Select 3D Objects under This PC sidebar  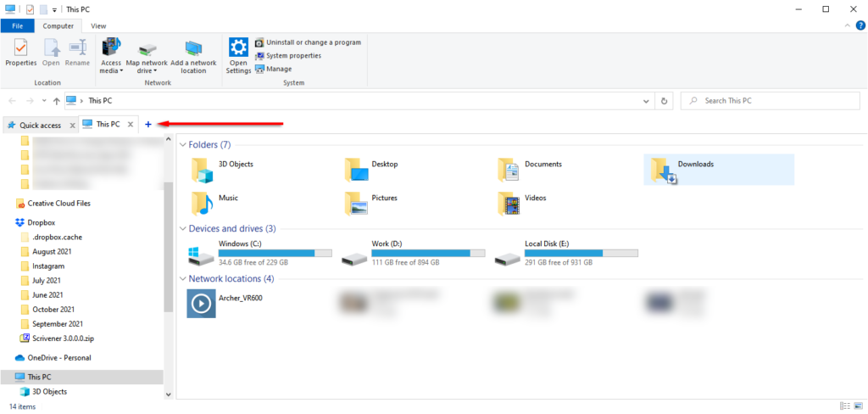pos(43,392)
